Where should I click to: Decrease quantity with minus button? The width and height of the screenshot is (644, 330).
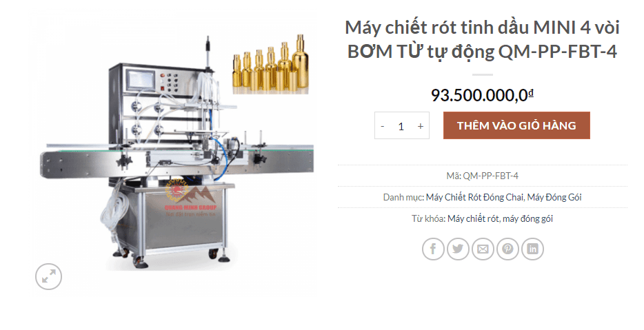383,126
